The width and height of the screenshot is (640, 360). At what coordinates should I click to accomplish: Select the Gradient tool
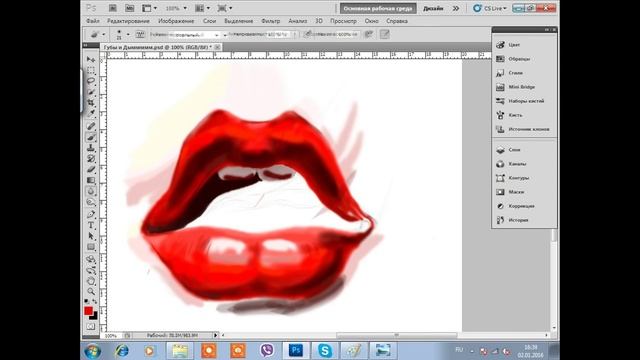[91, 180]
